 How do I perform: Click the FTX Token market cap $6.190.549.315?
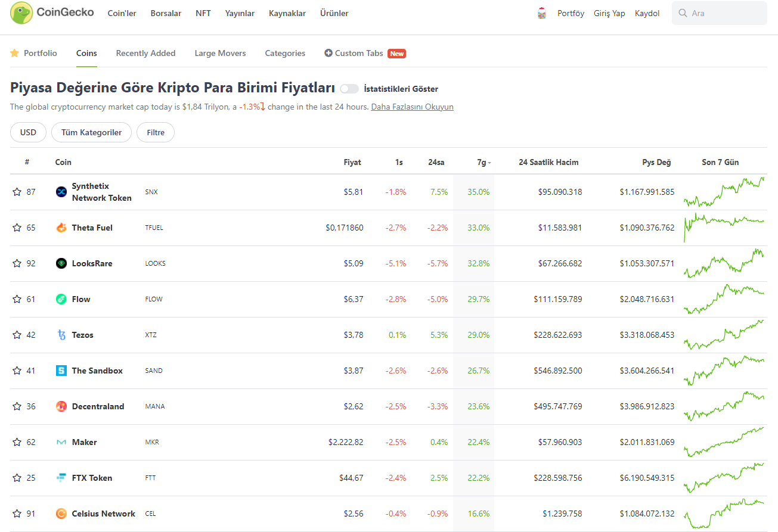coord(647,478)
